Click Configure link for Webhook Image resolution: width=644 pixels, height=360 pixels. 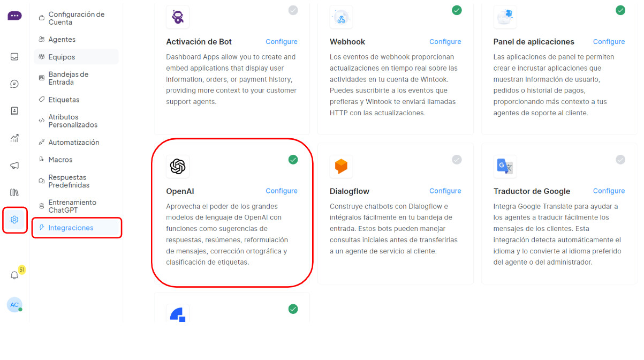point(445,42)
